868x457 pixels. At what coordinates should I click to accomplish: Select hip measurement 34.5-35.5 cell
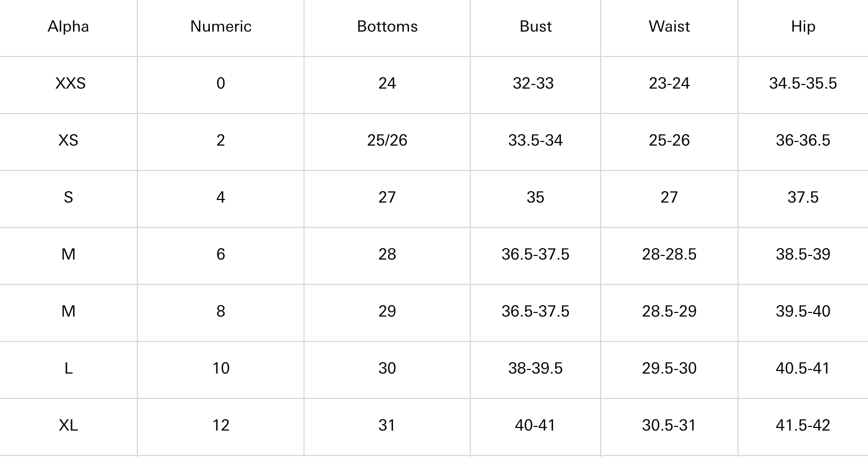tap(803, 83)
